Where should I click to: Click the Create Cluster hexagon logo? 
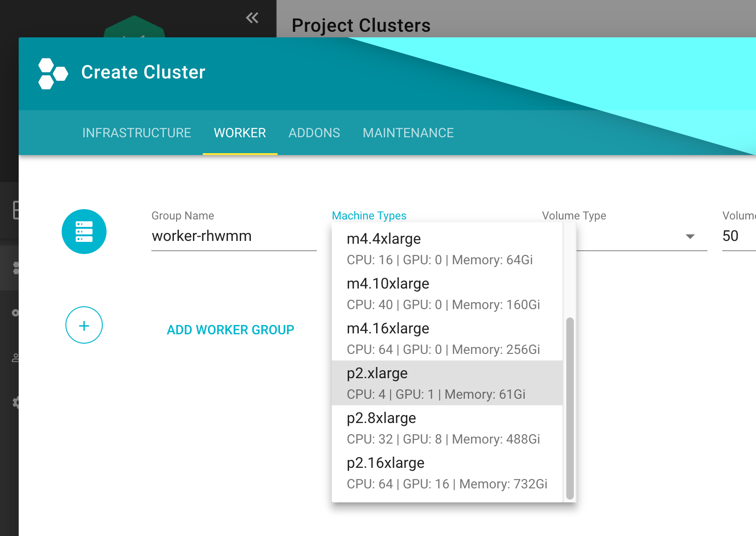click(x=53, y=73)
